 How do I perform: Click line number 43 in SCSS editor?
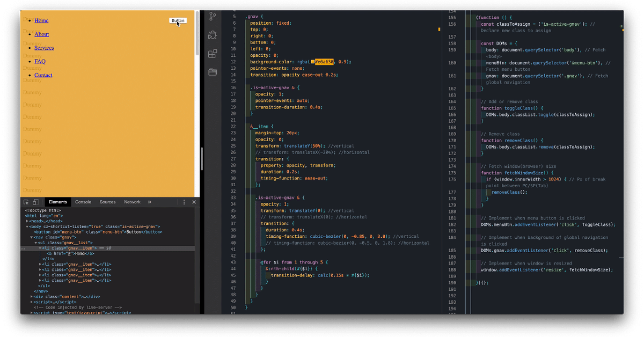[x=233, y=262]
